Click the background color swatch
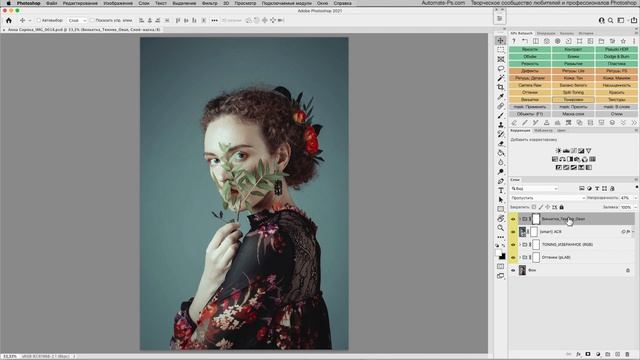The height and width of the screenshot is (360, 640). 502,257
